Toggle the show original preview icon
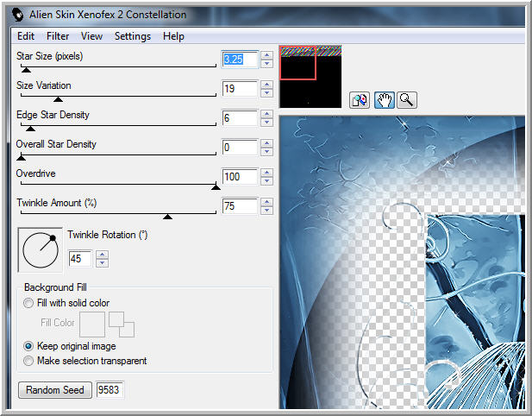The image size is (532, 416). coord(360,100)
